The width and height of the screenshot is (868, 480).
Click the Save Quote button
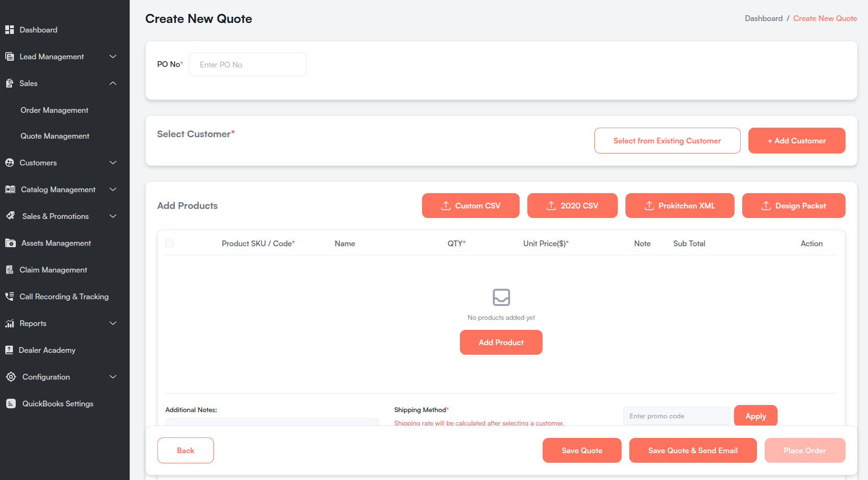tap(582, 450)
